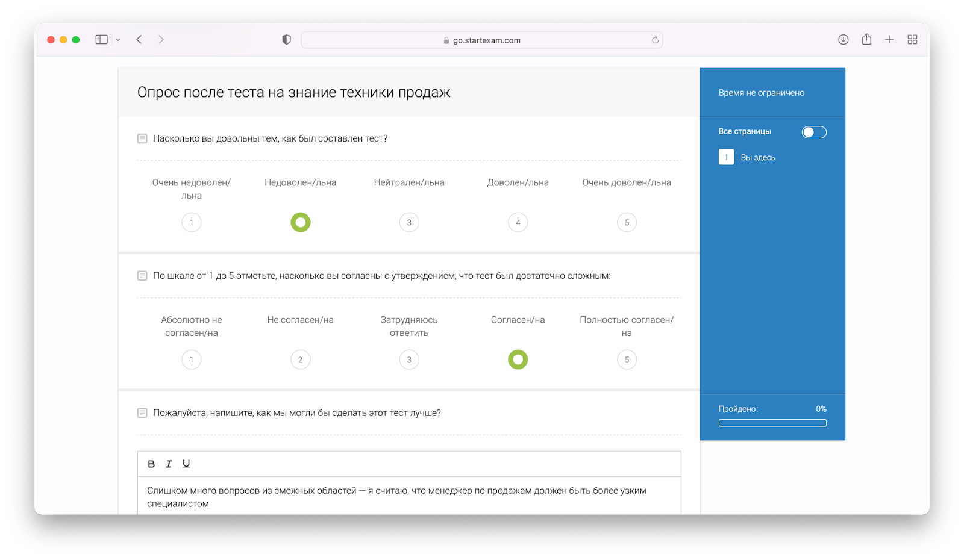The width and height of the screenshot is (964, 560).
Task: Click into the answer text editor area
Action: (x=409, y=496)
